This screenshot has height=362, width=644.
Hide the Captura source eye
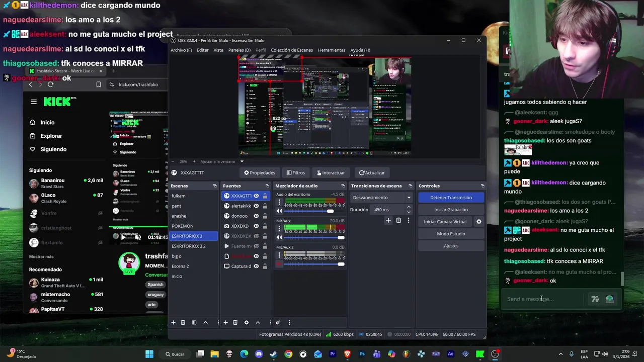click(256, 266)
